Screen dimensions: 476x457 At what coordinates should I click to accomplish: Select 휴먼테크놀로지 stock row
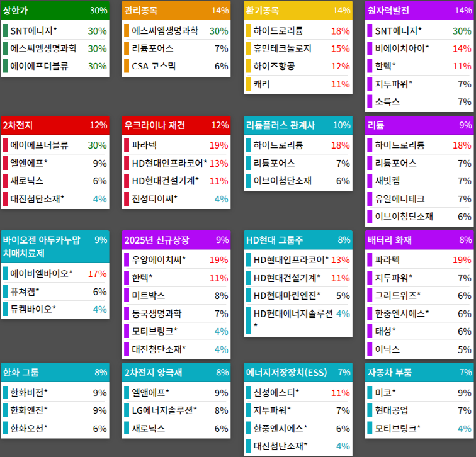tap(298, 48)
